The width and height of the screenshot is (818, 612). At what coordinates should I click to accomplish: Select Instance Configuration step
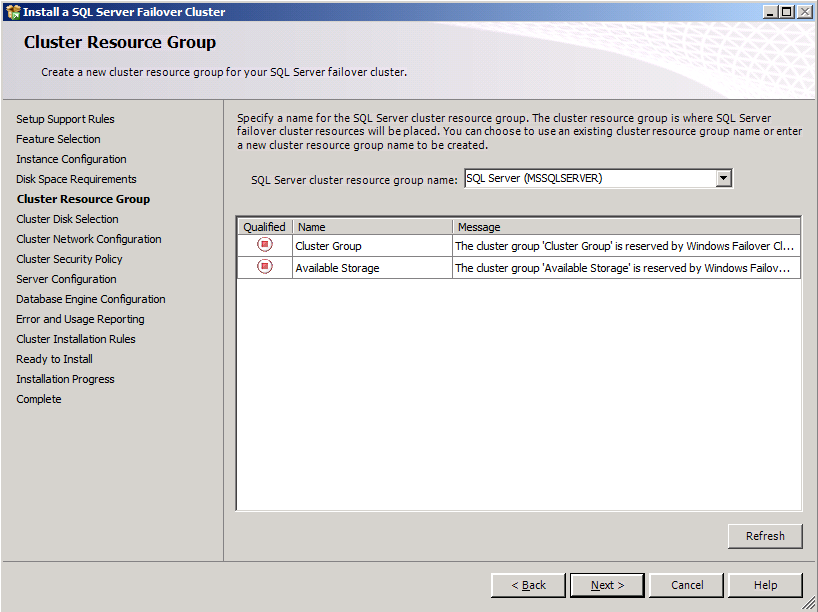71,159
